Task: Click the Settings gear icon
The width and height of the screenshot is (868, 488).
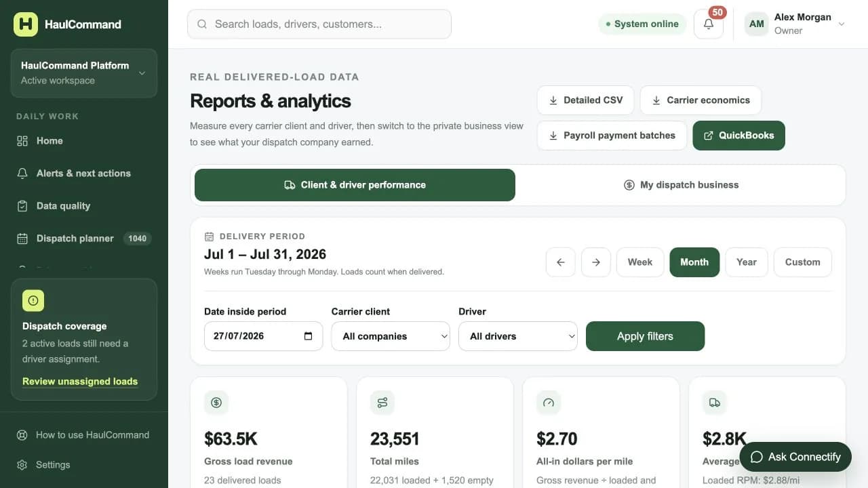Action: click(22, 465)
